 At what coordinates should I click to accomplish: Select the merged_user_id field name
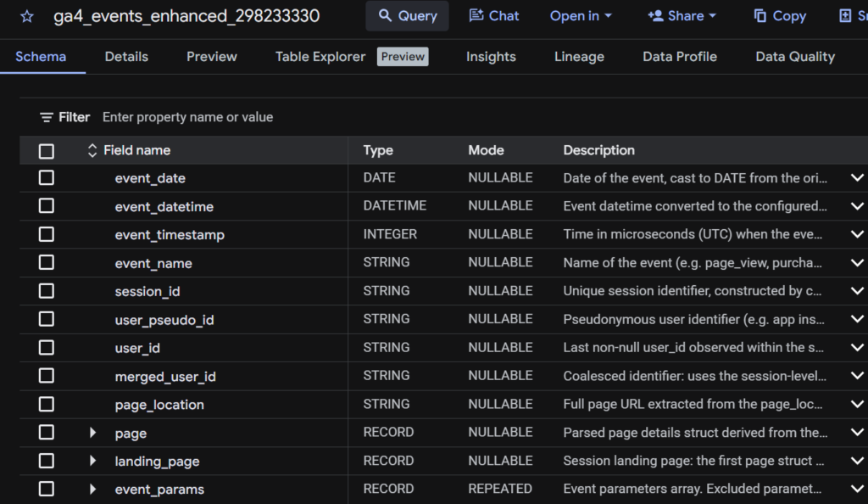(x=165, y=377)
